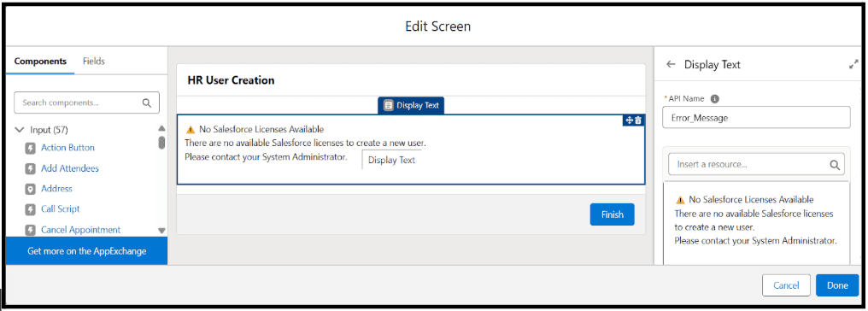This screenshot has height=311, width=868.
Task: Click the Call Script component icon
Action: [31, 209]
